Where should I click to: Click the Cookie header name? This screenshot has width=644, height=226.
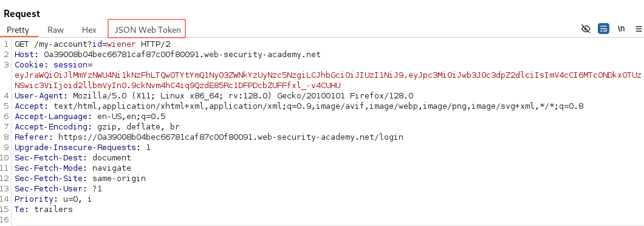pyautogui.click(x=29, y=64)
